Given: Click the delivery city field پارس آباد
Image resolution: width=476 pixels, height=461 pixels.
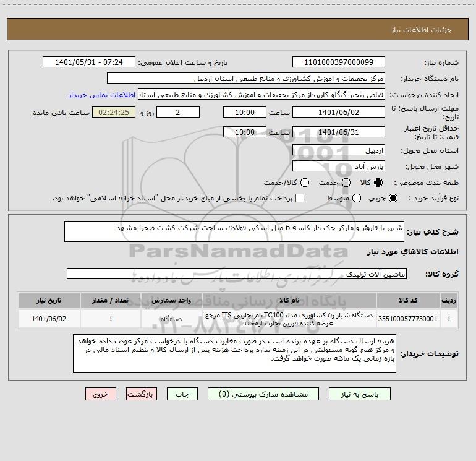Looking at the screenshot, I should (339, 166).
